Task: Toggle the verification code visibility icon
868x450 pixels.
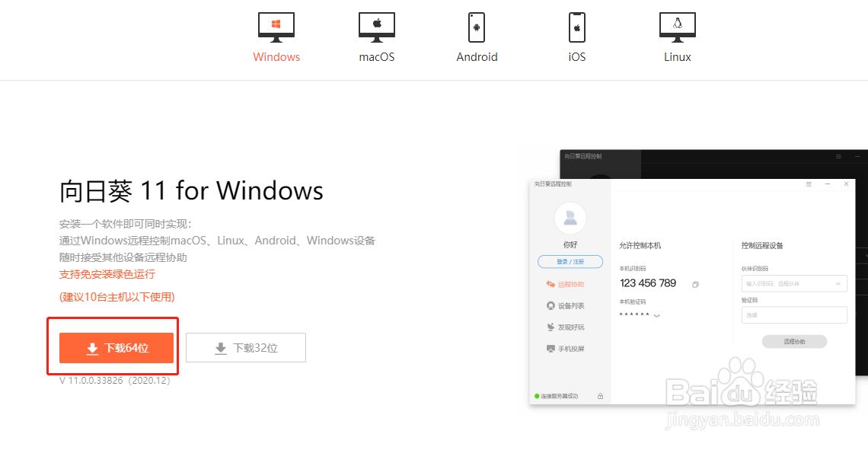Action: pyautogui.click(x=656, y=315)
